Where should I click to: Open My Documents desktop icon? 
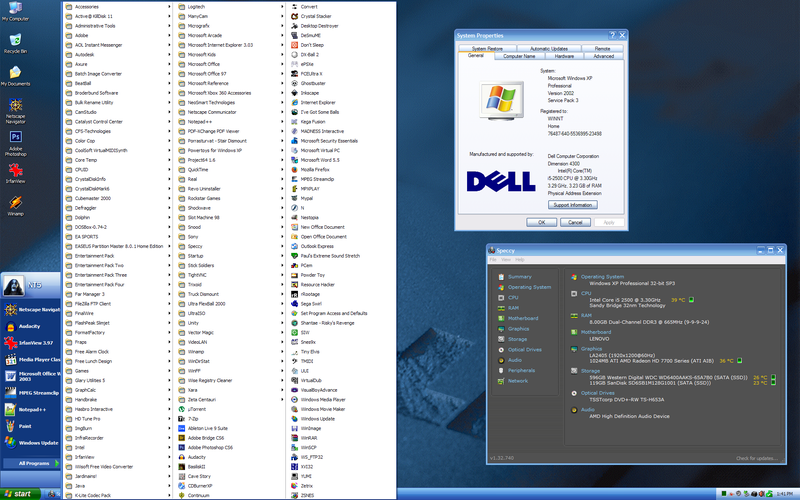point(15,76)
